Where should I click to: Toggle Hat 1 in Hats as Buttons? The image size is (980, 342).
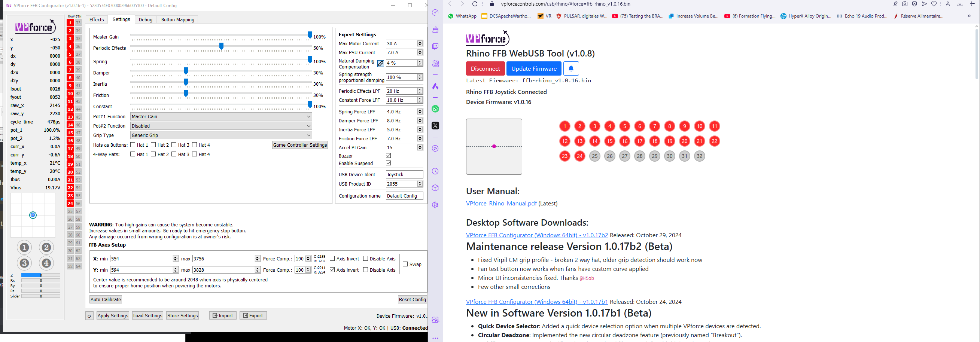pyautogui.click(x=133, y=144)
